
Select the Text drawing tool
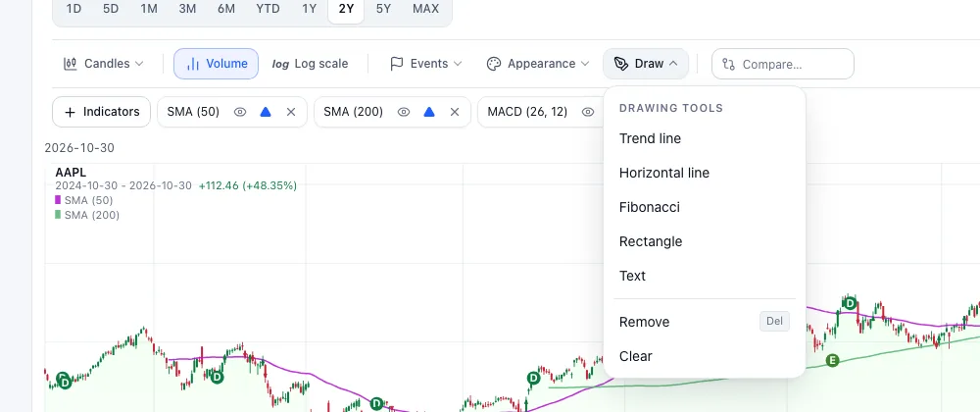click(x=705, y=277)
